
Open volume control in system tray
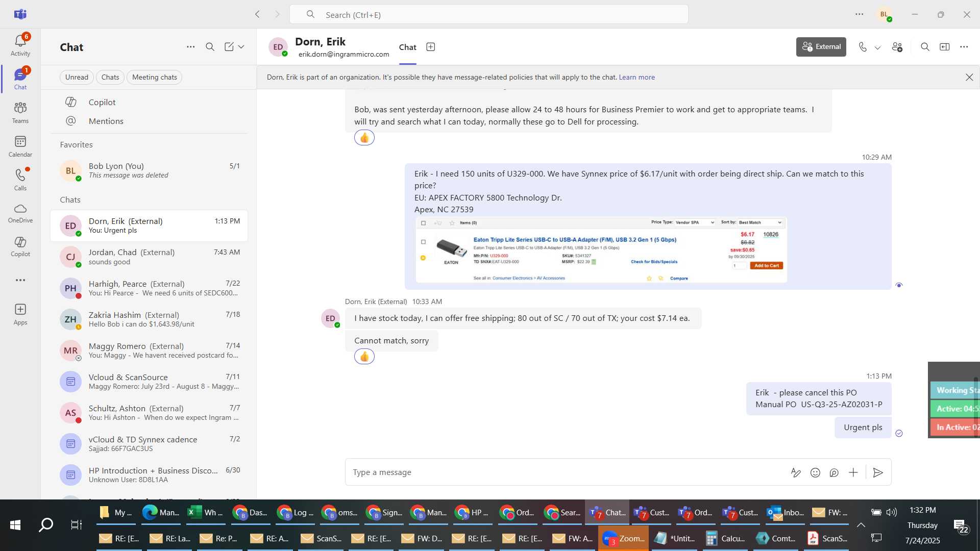[x=892, y=512]
